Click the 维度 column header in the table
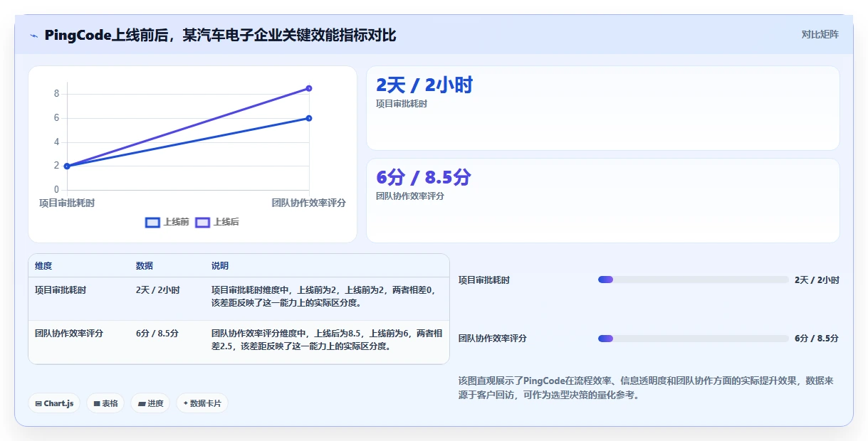Viewport: 868px width, 441px height. (43, 266)
